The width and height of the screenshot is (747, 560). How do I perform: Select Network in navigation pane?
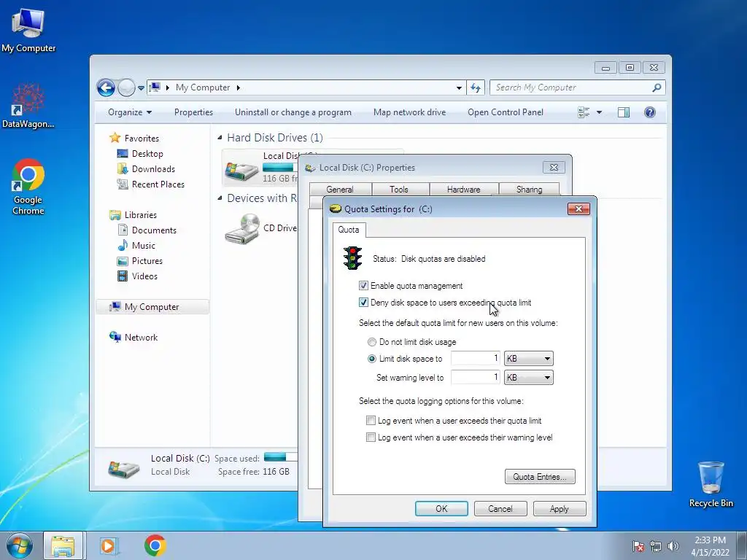[x=134, y=337]
